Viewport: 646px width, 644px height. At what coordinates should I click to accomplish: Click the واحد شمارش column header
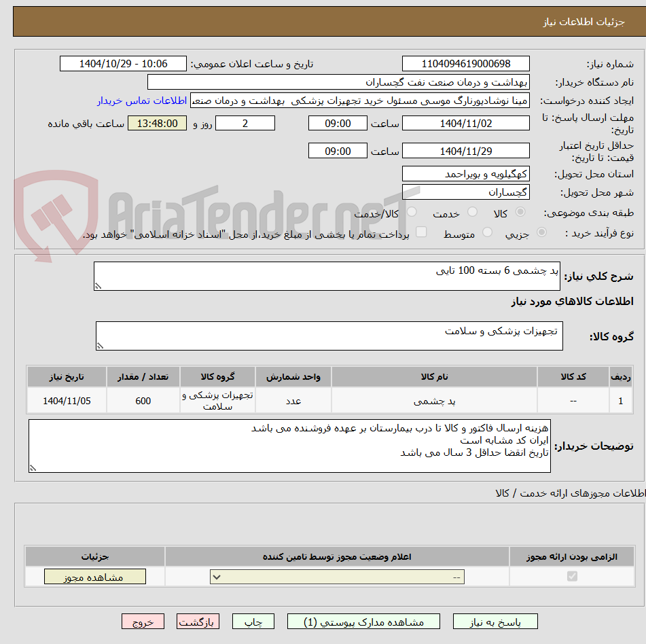coord(293,376)
